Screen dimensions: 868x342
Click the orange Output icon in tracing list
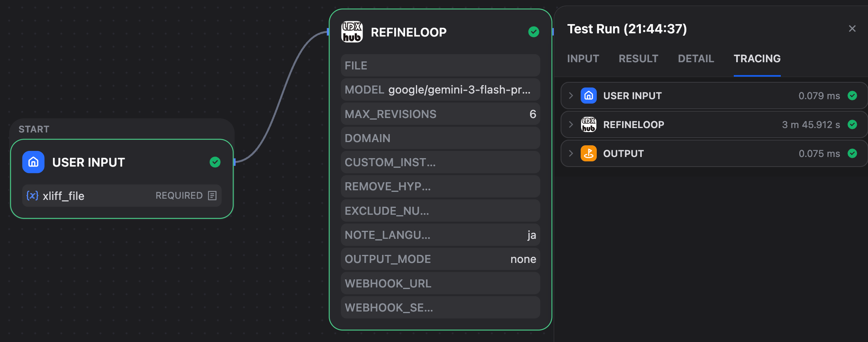tap(589, 153)
